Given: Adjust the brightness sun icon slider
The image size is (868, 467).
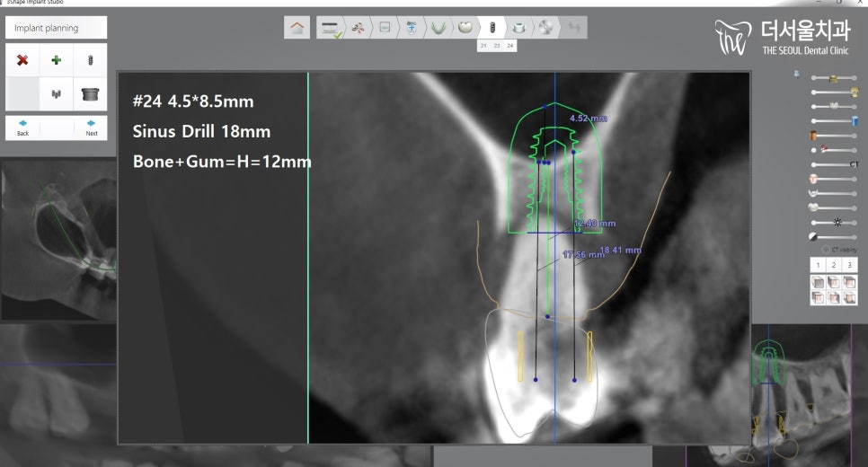Looking at the screenshot, I should point(834,223).
